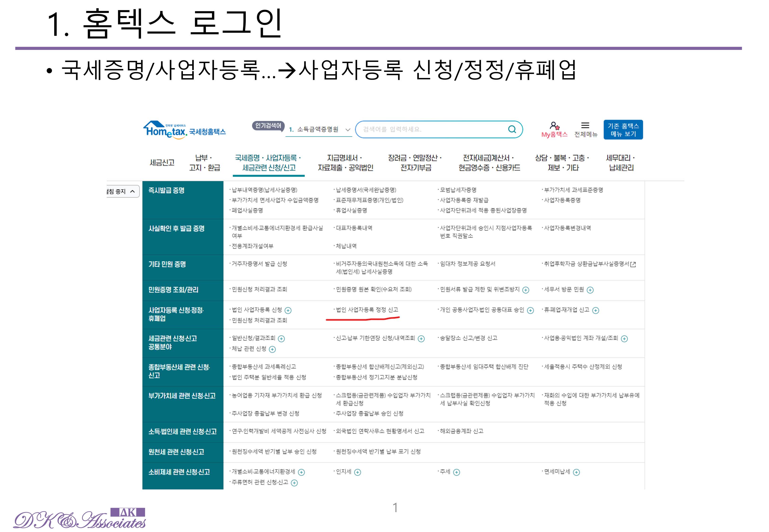This screenshot has width=769, height=532.
Task: Expand plus icon next to 개인 공동사업자·법인 공동대표 승인
Action: pos(530,311)
